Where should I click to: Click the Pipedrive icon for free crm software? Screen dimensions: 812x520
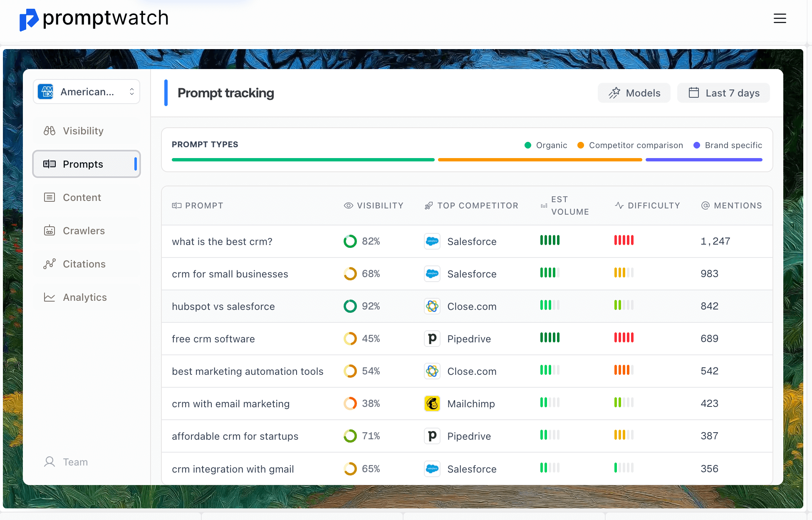pyautogui.click(x=432, y=339)
